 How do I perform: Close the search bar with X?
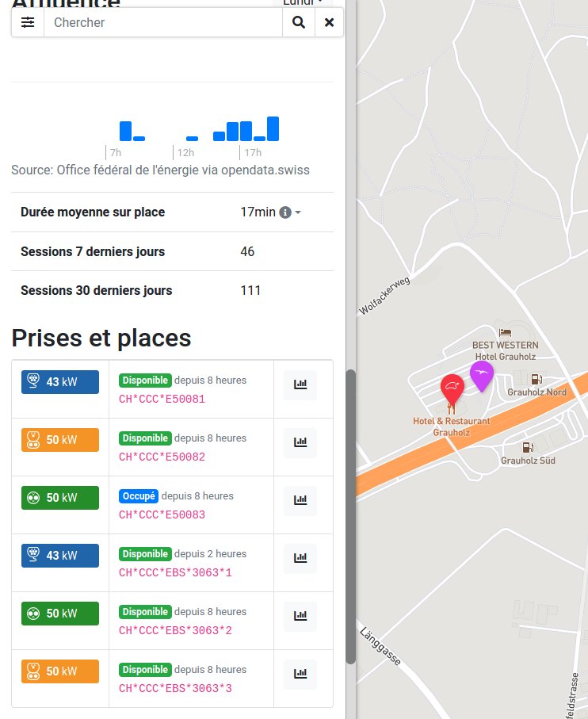(329, 22)
